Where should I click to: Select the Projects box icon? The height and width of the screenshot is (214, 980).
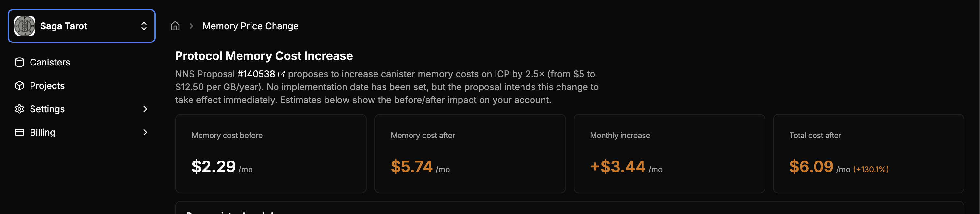tap(19, 86)
